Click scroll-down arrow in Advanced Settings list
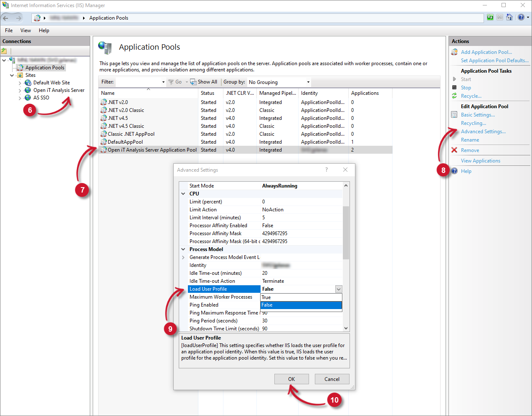Screen dimensions: 532x416 (x=346, y=328)
